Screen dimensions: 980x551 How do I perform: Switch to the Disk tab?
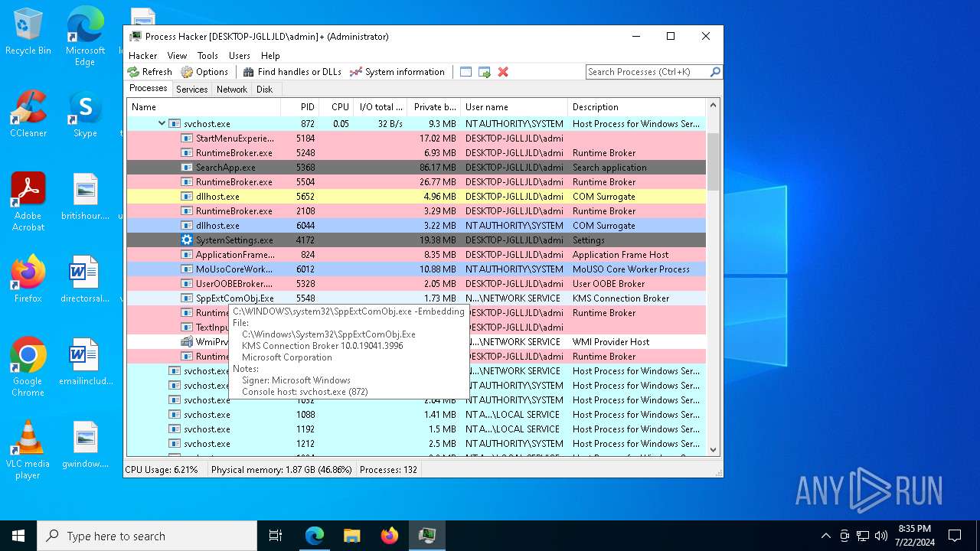[264, 90]
